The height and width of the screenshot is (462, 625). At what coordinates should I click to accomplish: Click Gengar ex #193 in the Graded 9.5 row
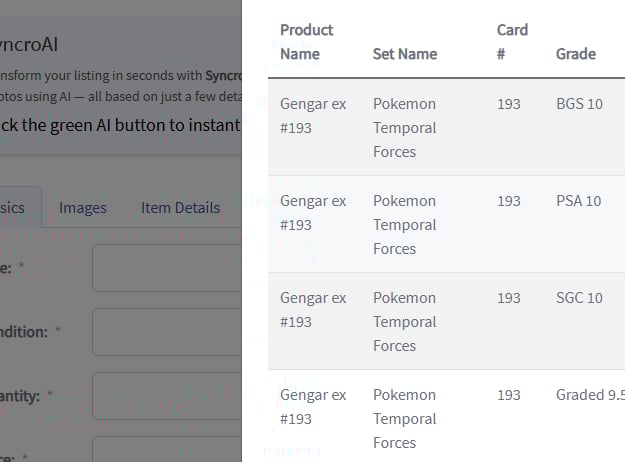[313, 407]
